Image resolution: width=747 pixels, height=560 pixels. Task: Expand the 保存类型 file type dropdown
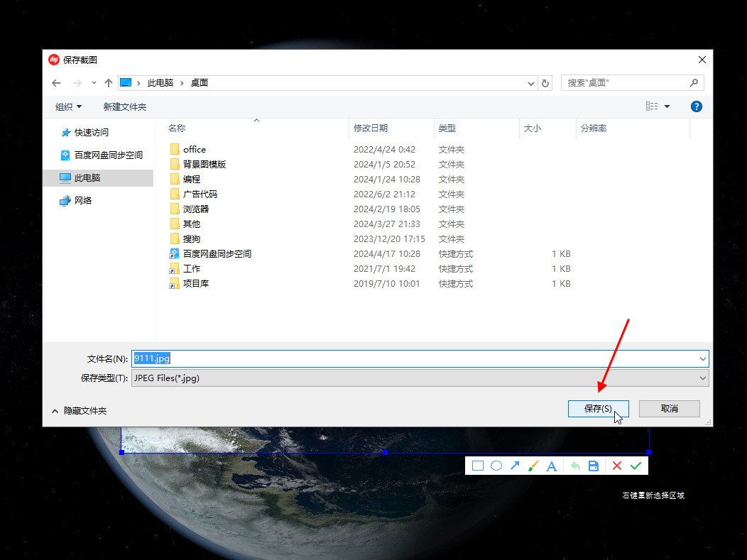click(703, 378)
